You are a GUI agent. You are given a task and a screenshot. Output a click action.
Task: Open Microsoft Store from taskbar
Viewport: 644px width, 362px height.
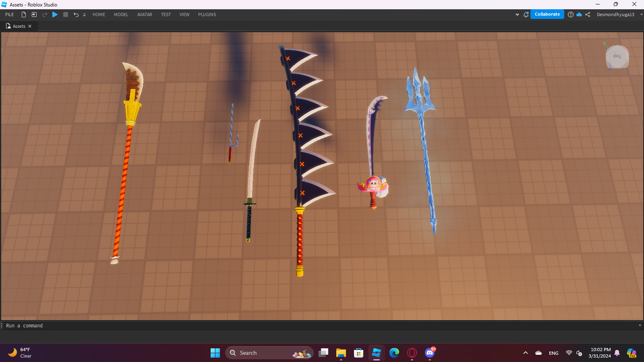coord(358,353)
